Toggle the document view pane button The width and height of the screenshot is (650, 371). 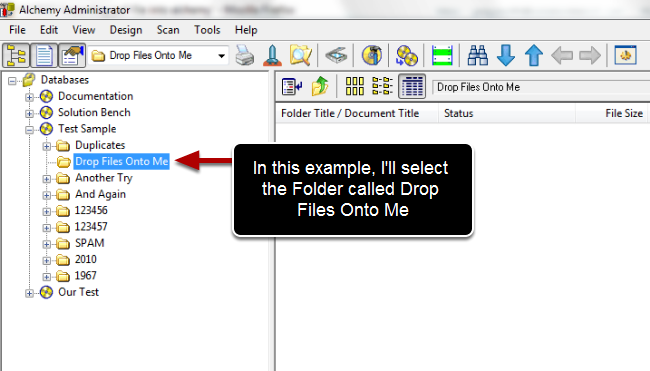pyautogui.click(x=44, y=56)
